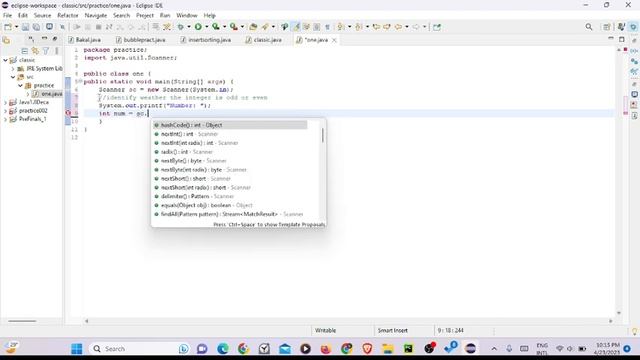Switch to the bubblepract.java editor tab

pos(141,40)
